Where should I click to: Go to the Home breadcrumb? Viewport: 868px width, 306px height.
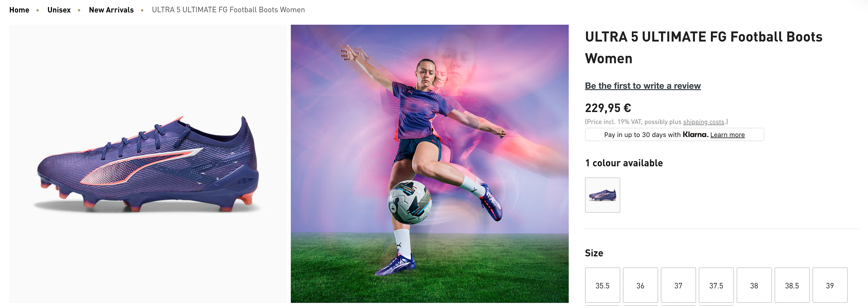pos(19,10)
